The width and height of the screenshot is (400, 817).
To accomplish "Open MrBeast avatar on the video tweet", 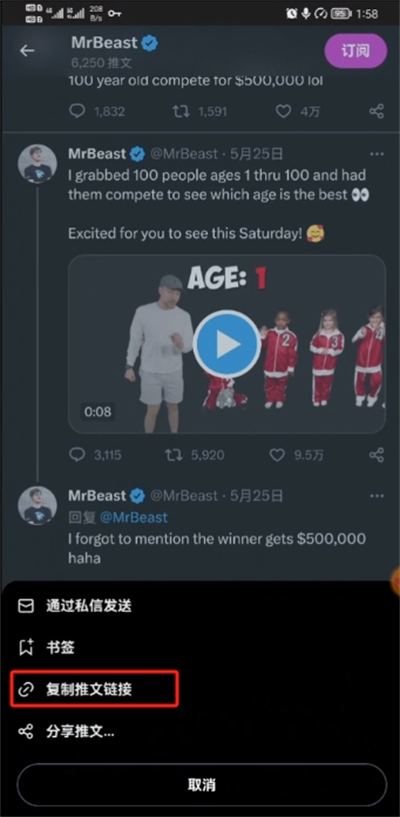I will pyautogui.click(x=38, y=164).
